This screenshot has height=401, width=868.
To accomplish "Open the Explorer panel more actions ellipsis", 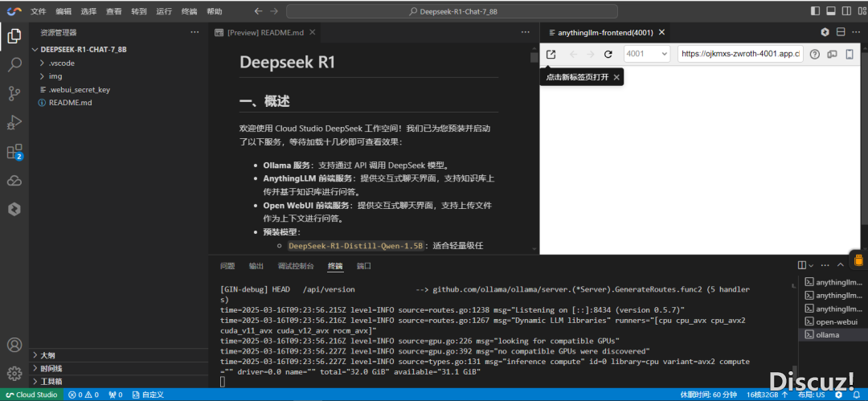I will click(x=194, y=32).
